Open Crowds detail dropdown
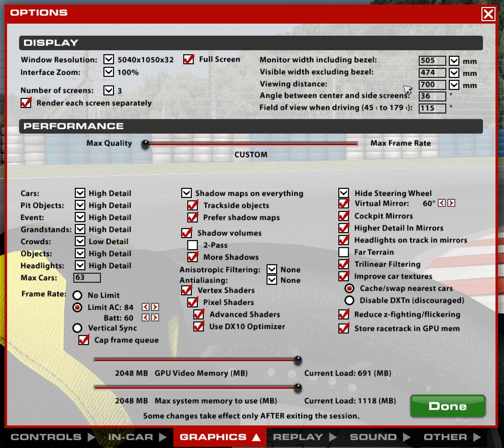Viewport: 504px width, 448px height. tap(80, 241)
